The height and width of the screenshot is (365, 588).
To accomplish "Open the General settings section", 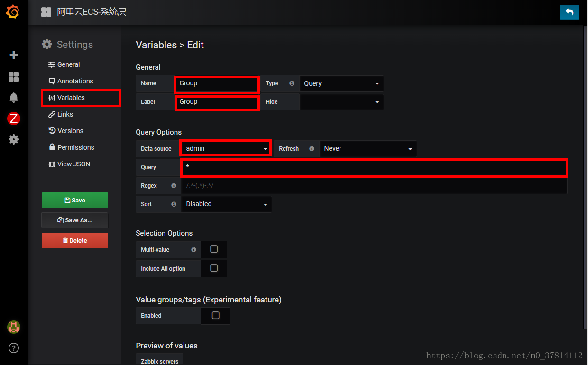I will 64,64.
